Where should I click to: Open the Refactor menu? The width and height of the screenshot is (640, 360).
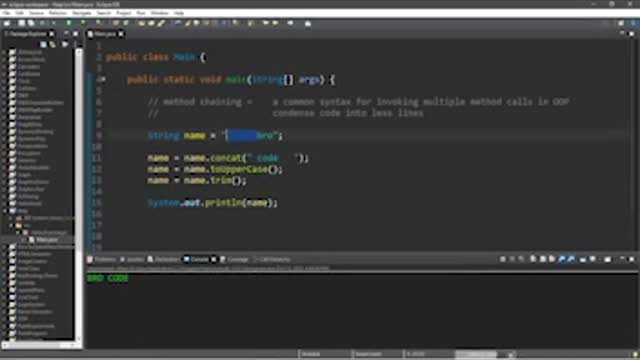tap(58, 13)
